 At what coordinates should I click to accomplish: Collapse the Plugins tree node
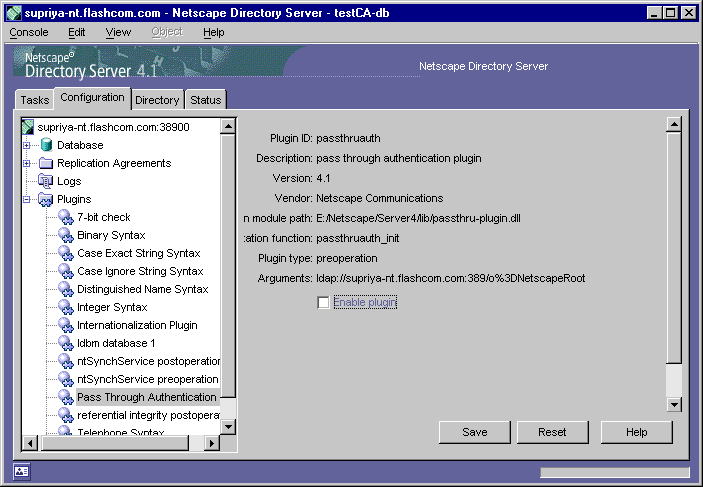[26, 199]
